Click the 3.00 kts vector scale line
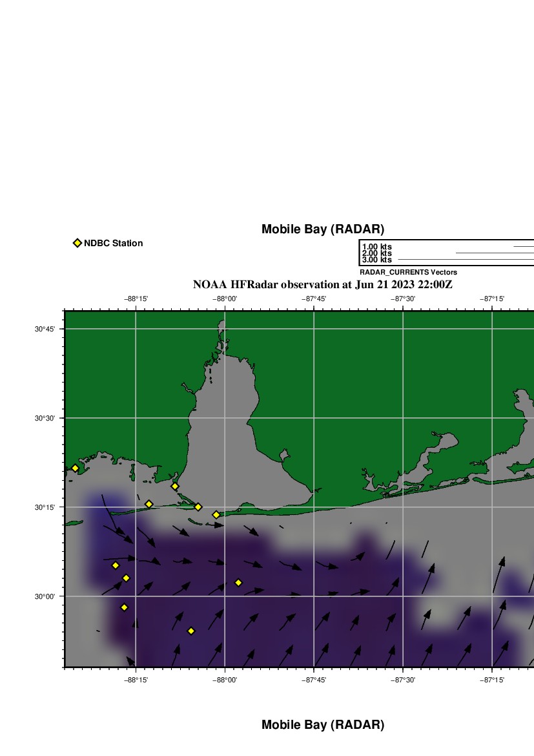Viewport: 534px width, 756px height. tap(465, 260)
